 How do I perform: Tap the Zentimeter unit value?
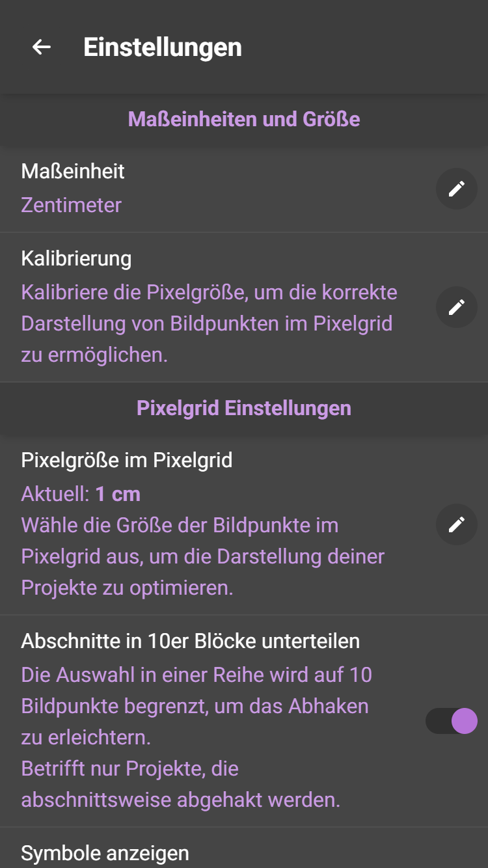tap(72, 205)
